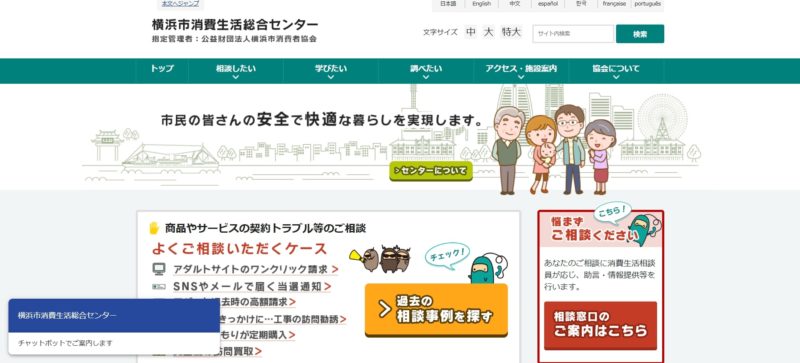This screenshot has height=363, width=800.
Task: Click the family illustration in hero banner
Action: pos(555,150)
